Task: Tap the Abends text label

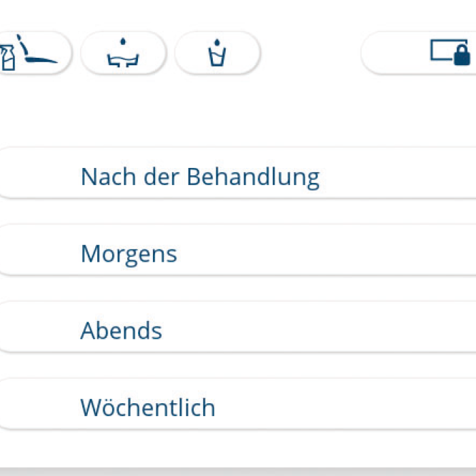Action: pyautogui.click(x=121, y=330)
